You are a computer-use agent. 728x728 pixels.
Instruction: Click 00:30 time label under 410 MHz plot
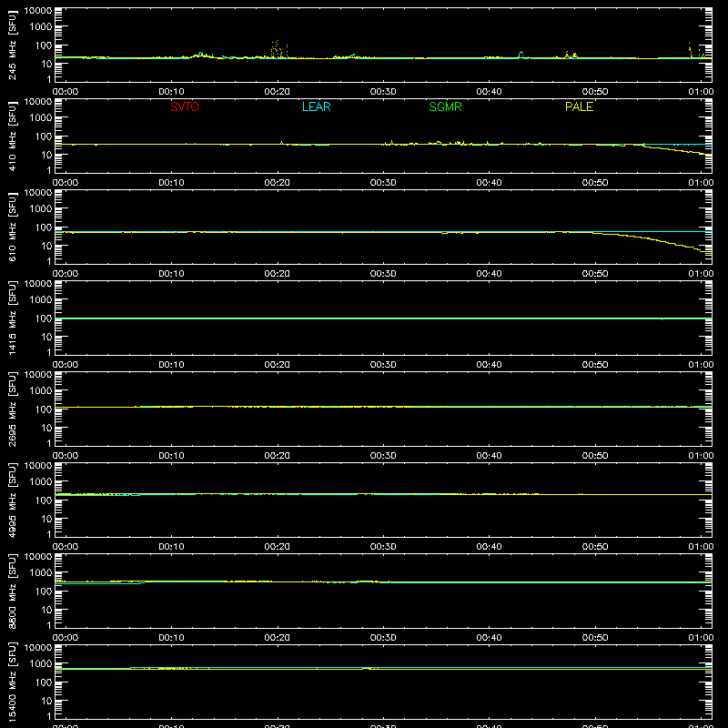pos(383,183)
